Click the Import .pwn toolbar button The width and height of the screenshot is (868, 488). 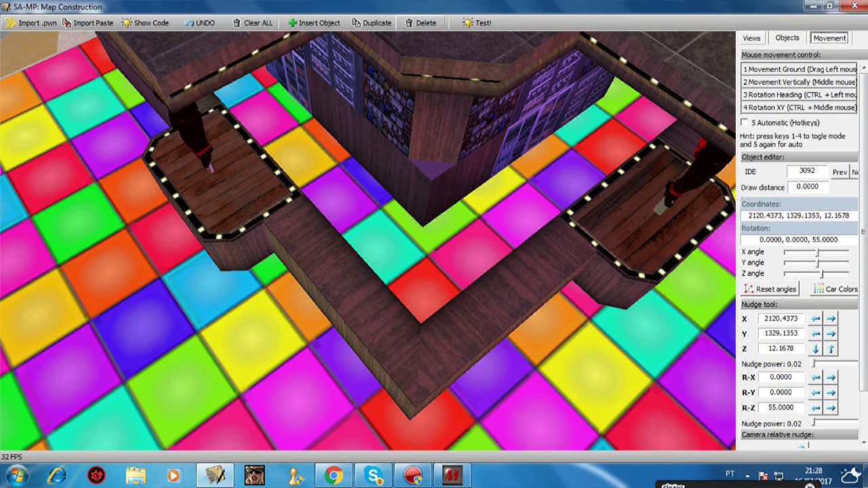[31, 22]
